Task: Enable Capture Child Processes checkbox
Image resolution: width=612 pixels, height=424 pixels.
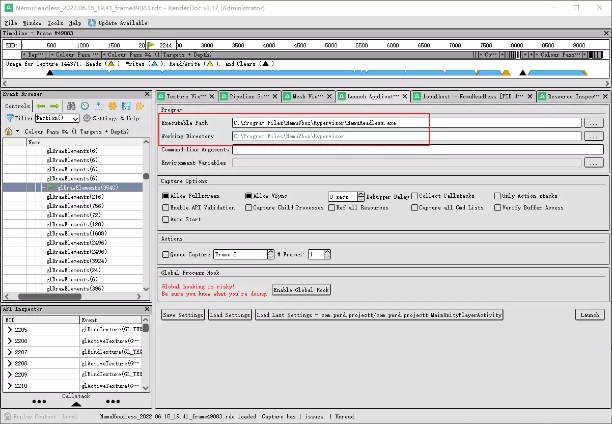Action: (x=248, y=208)
